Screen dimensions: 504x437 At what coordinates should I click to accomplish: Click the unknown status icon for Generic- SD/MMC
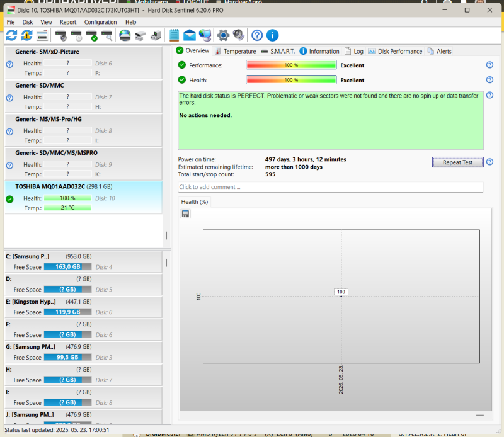click(9, 98)
